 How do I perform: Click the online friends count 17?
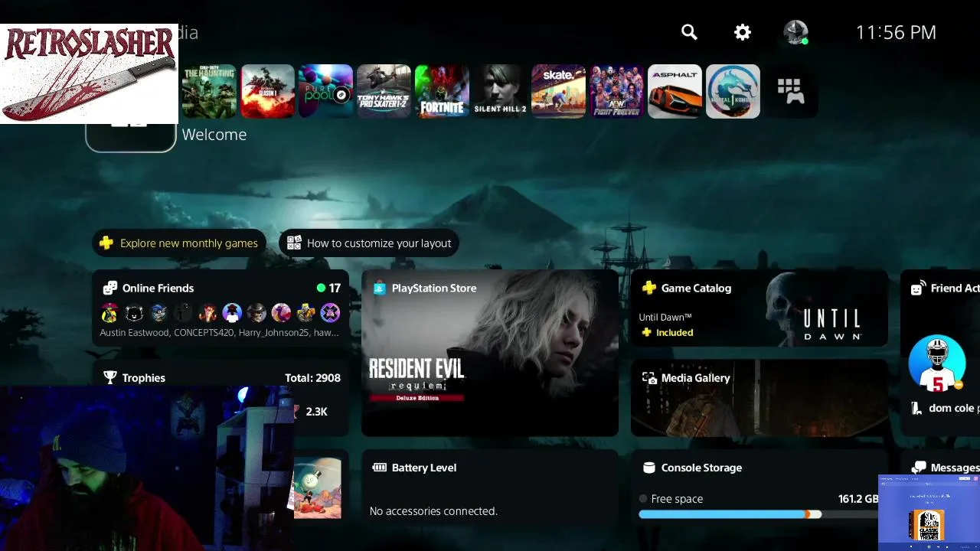tap(335, 289)
